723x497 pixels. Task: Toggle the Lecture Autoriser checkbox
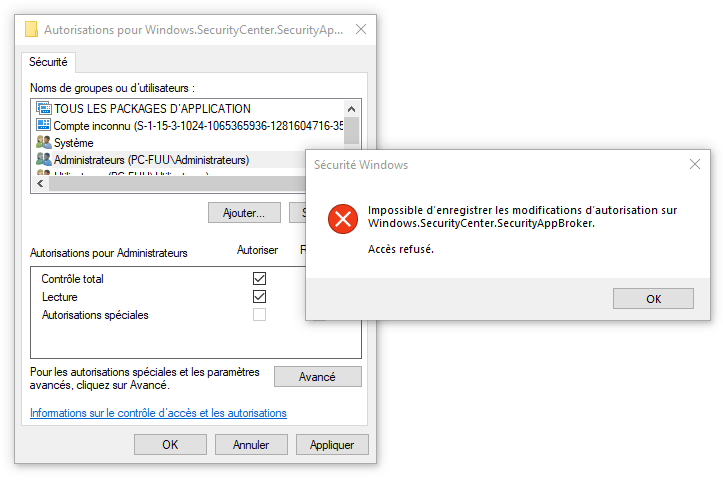click(260, 296)
